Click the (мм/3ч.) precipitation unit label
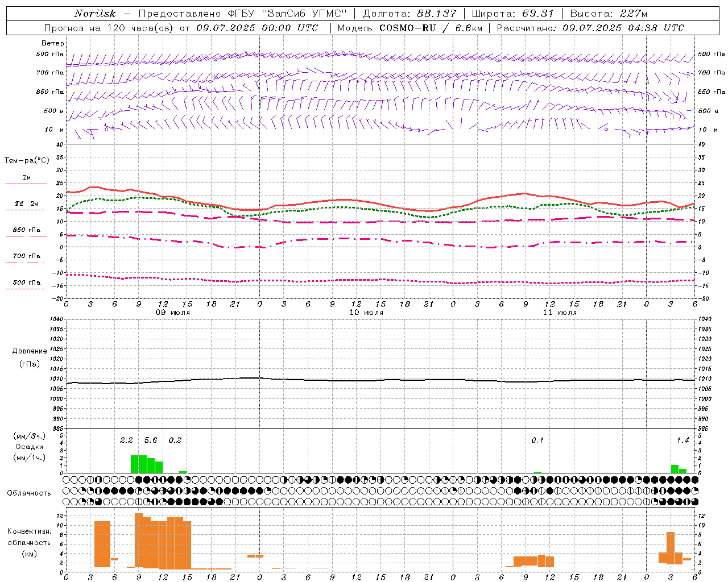The image size is (728, 582). (x=29, y=436)
